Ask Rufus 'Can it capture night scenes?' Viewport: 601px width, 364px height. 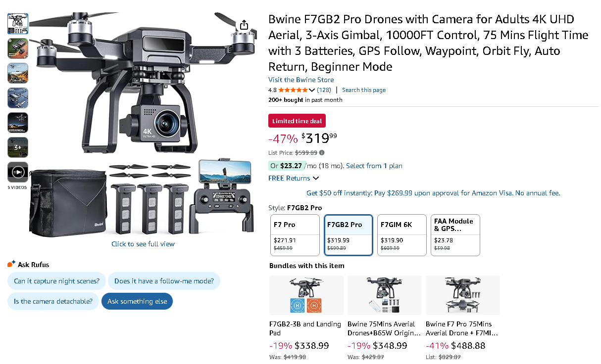point(56,281)
